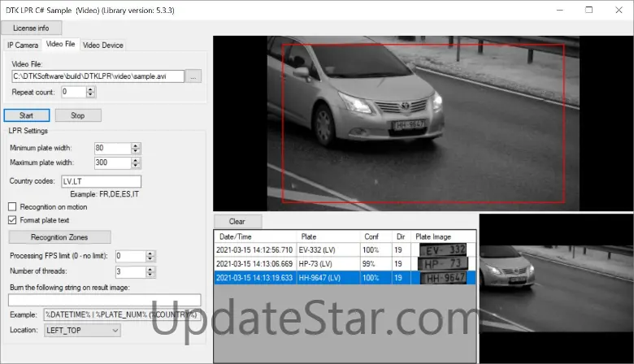This screenshot has width=634, height=364.
Task: Increase the Maximum plate width value
Action: click(x=136, y=160)
